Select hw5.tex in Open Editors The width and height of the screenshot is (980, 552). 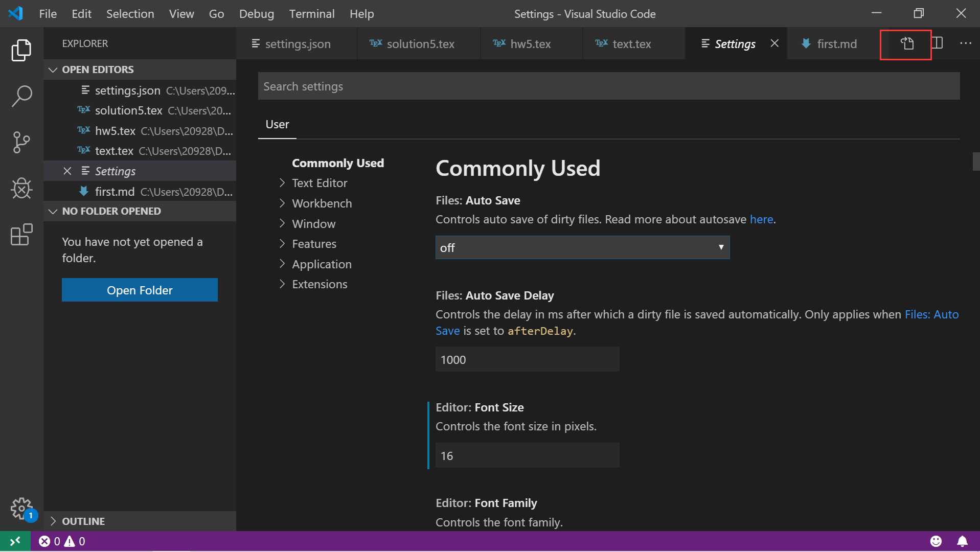pos(140,131)
